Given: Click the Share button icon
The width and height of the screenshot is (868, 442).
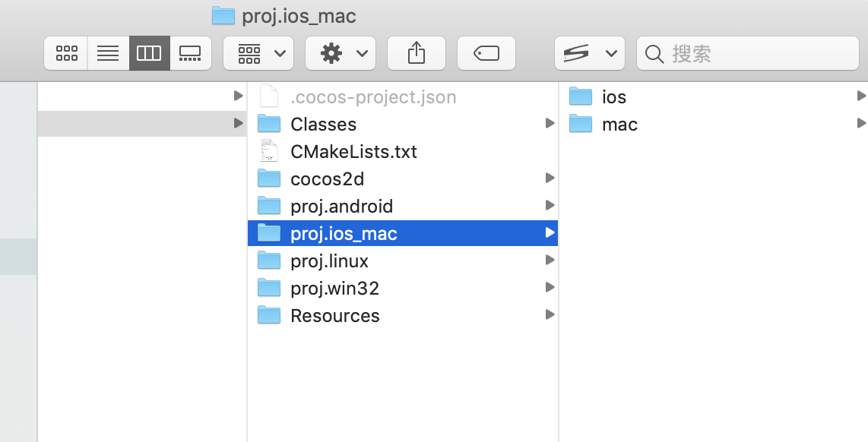Looking at the screenshot, I should click(416, 53).
